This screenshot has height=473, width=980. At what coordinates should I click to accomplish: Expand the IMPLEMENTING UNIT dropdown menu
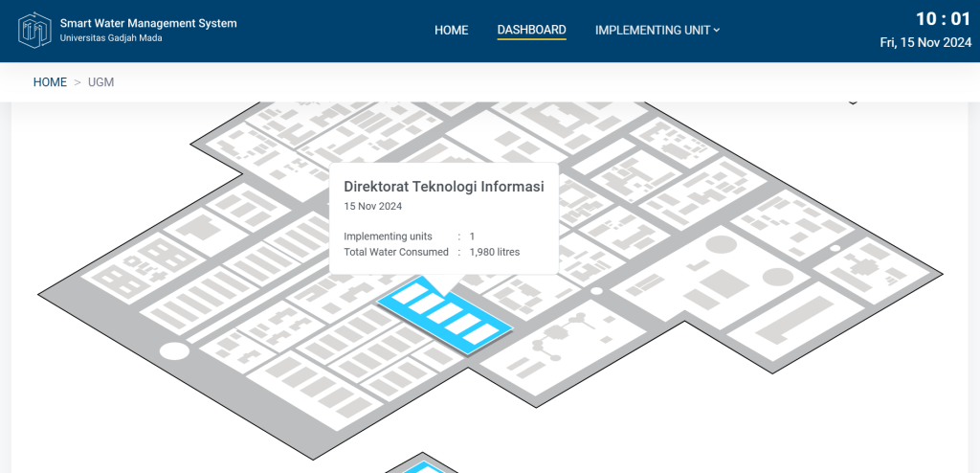[653, 31]
